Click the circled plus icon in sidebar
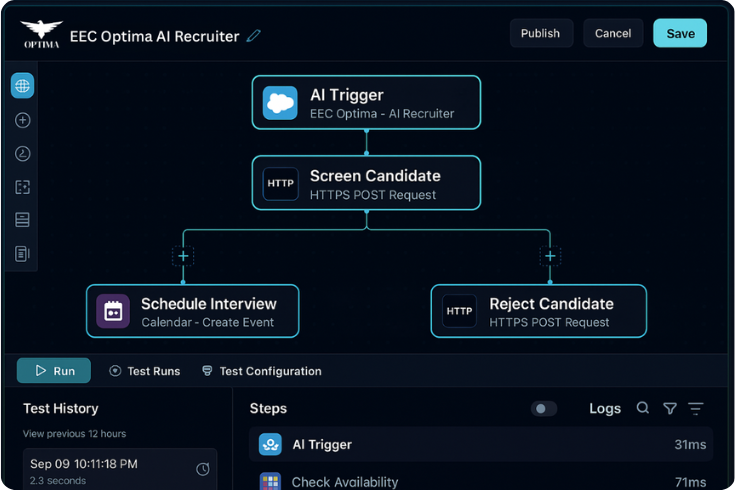Image resolution: width=735 pixels, height=490 pixels. coord(22,120)
